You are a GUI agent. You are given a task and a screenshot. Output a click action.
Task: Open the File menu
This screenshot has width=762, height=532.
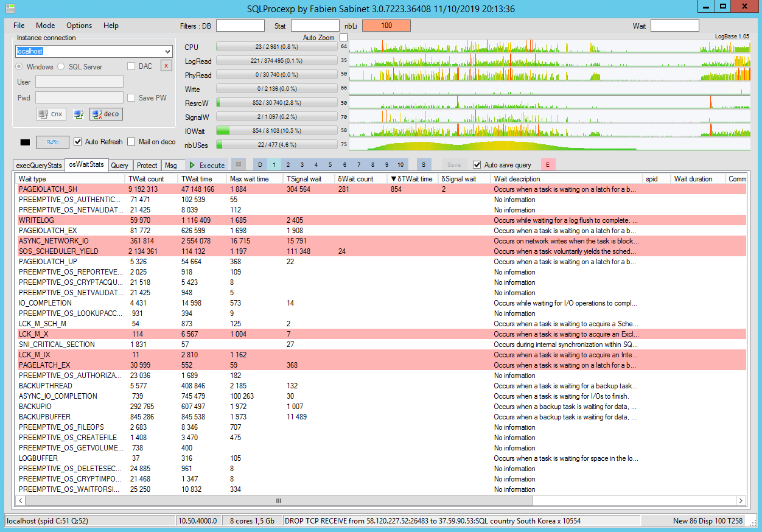click(19, 26)
